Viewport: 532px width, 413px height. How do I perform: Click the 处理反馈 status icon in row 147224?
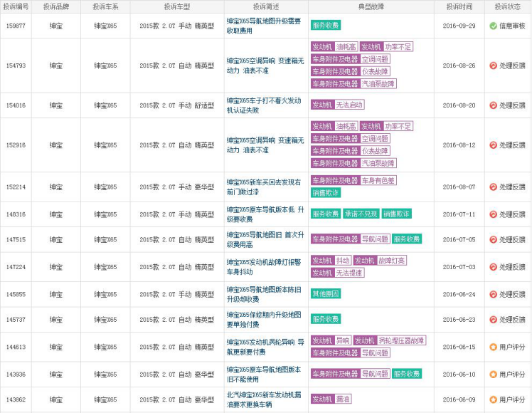pos(494,267)
